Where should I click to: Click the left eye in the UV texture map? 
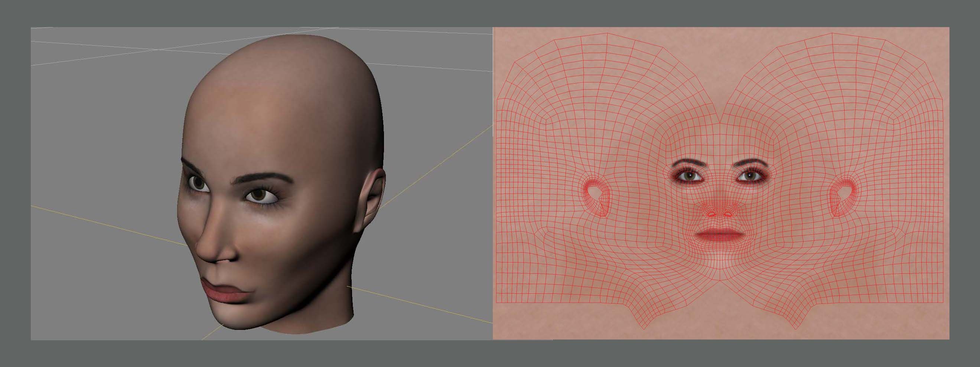tap(689, 177)
